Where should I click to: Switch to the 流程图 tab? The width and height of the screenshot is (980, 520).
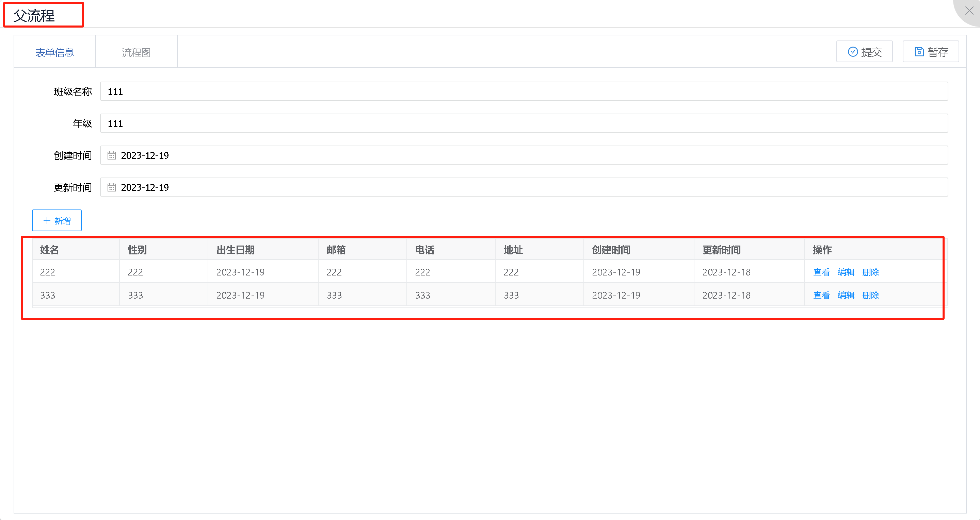(x=136, y=52)
